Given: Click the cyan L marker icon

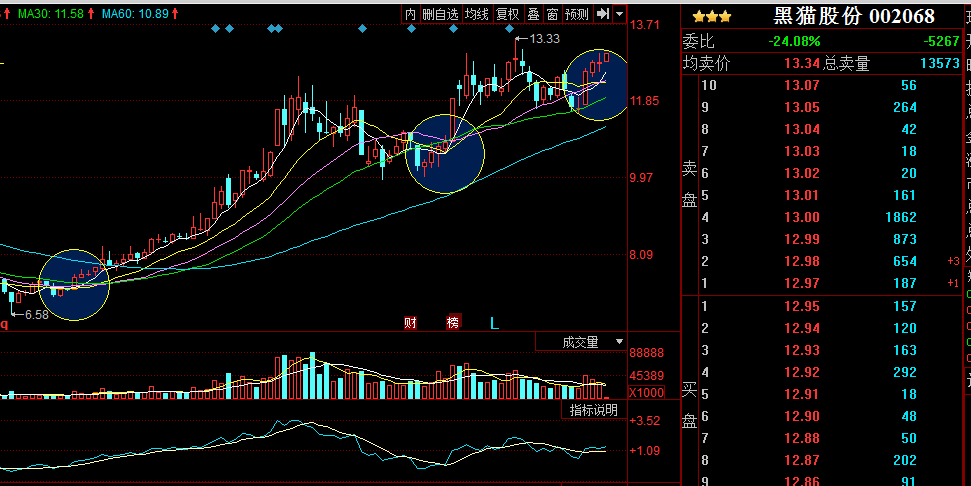Looking at the screenshot, I should tap(494, 323).
